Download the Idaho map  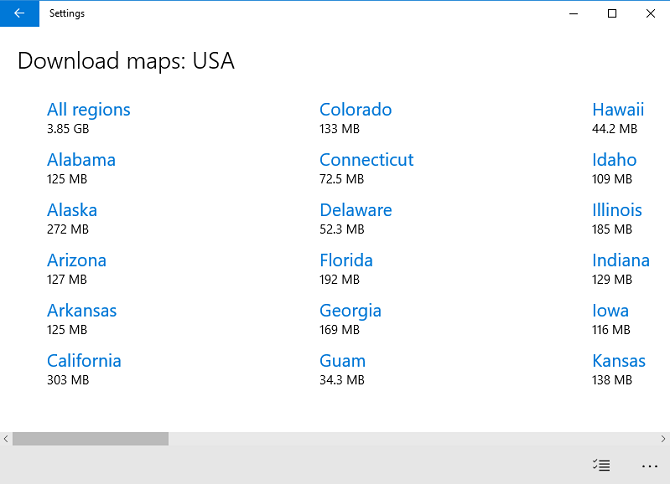tap(614, 160)
